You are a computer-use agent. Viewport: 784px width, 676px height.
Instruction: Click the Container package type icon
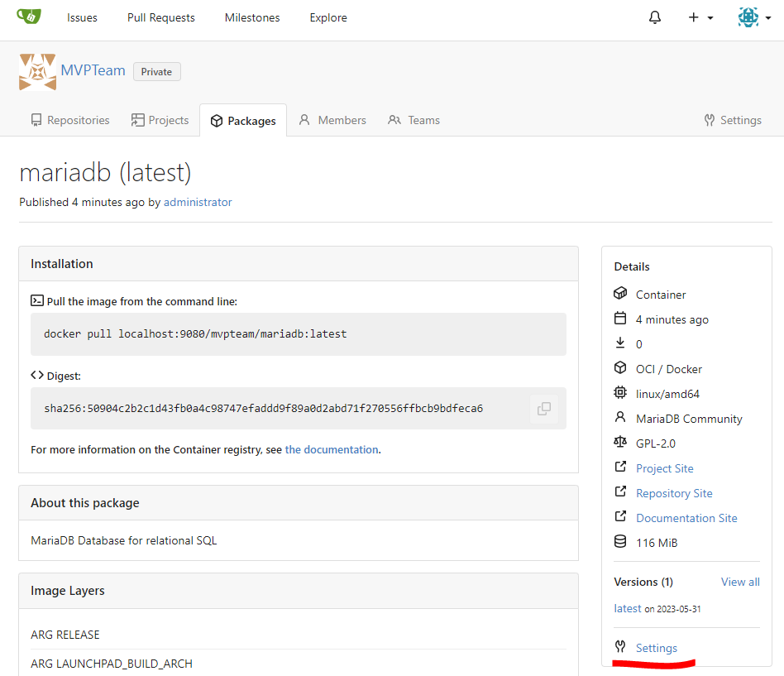(x=620, y=293)
